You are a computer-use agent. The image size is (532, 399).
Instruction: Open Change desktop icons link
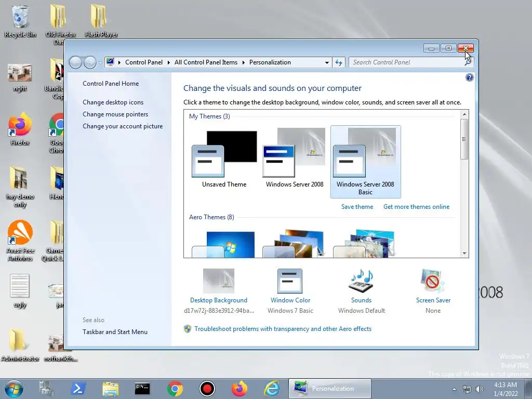click(113, 102)
